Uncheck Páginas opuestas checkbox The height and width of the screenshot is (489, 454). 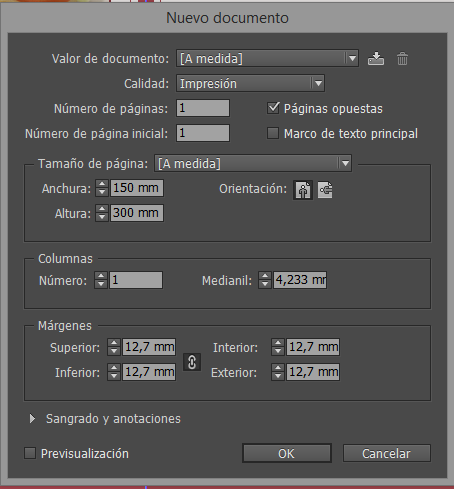click(273, 108)
